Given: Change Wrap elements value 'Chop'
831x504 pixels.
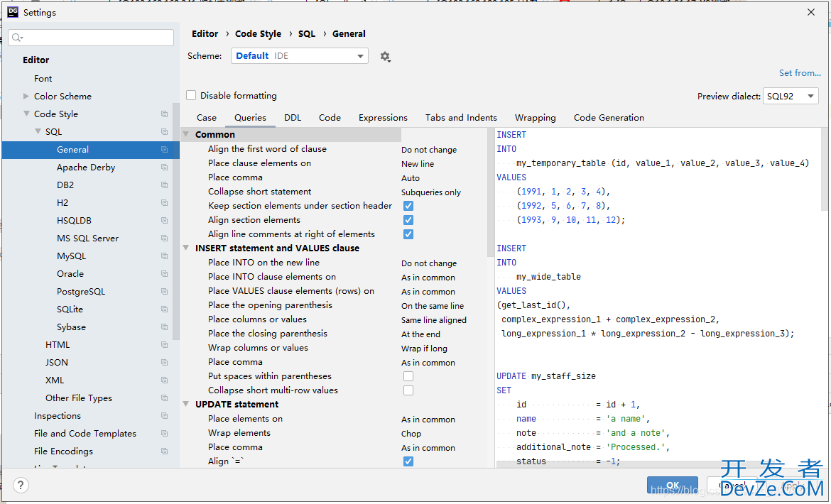Looking at the screenshot, I should 411,434.
